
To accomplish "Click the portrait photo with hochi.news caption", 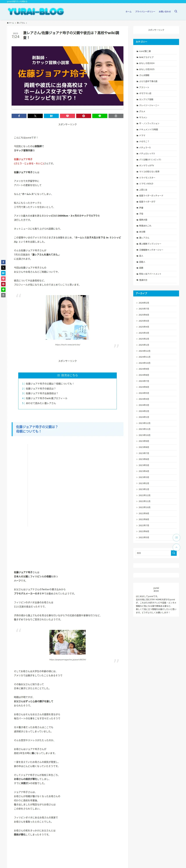I will 68,317.
